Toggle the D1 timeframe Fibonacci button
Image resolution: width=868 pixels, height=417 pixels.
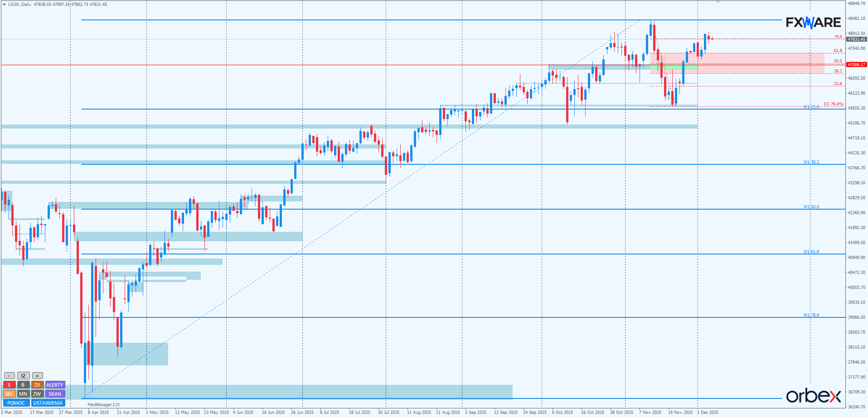(37, 385)
